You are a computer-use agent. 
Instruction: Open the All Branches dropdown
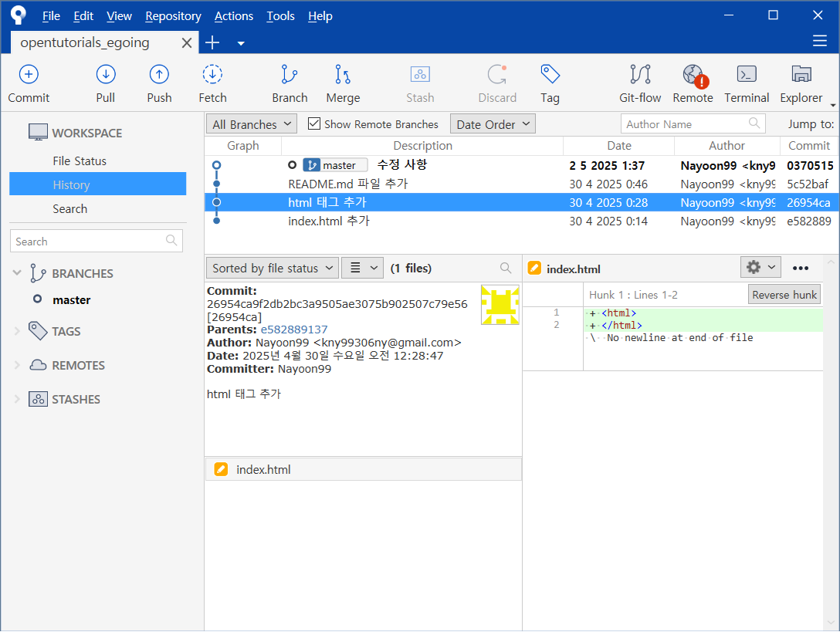coord(251,124)
